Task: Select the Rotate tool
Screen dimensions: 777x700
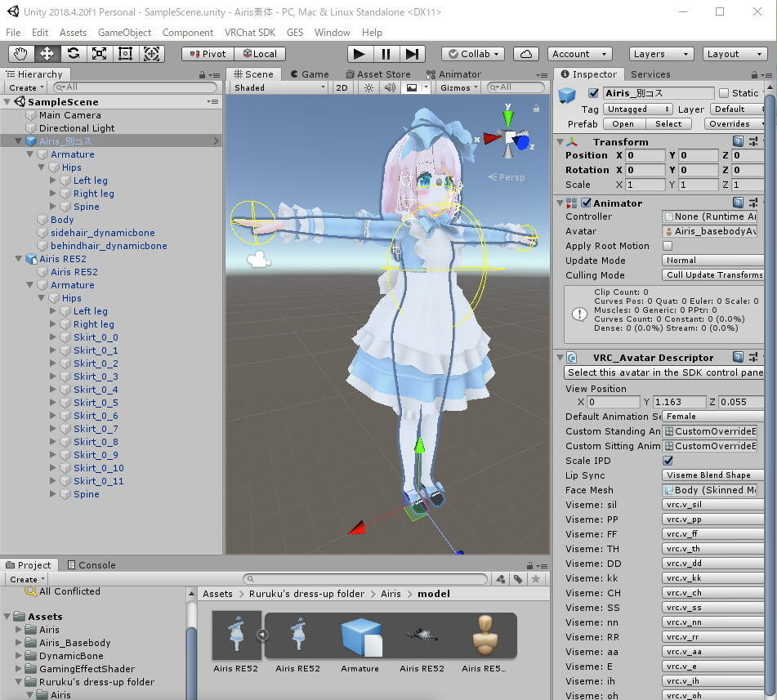Action: [74, 54]
